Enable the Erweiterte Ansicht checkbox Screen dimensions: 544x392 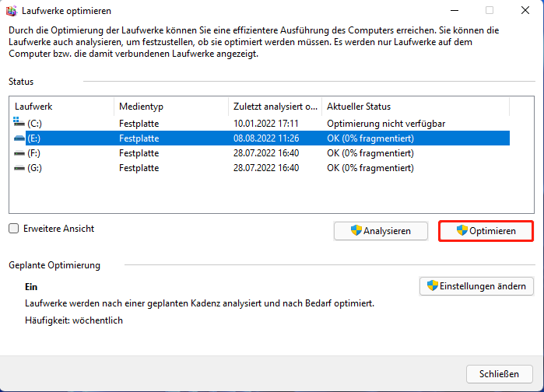tap(13, 229)
